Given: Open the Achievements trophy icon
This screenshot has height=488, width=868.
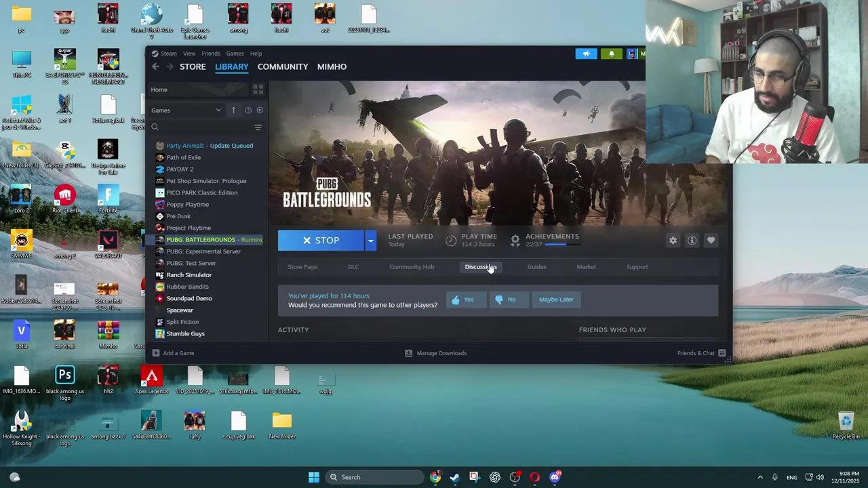Looking at the screenshot, I should 515,241.
